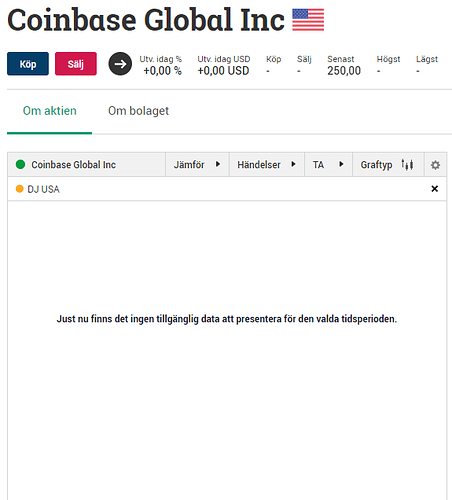Click the blue Köp button
This screenshot has width=452, height=500.
pyautogui.click(x=28, y=64)
